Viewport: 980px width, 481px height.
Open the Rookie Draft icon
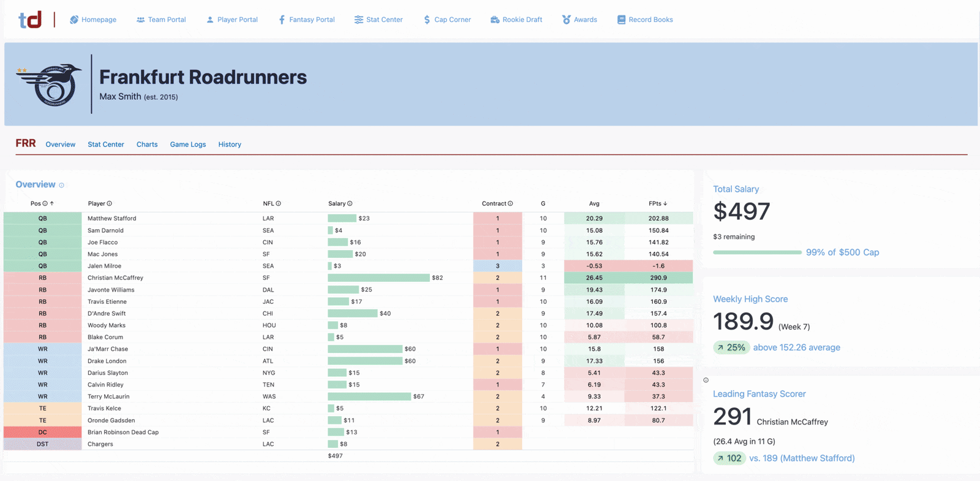[495, 20]
